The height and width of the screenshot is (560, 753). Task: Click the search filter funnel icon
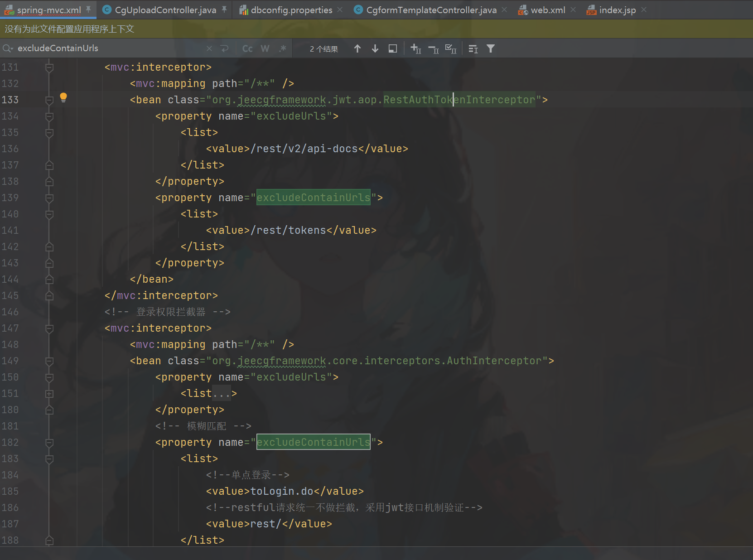point(491,48)
